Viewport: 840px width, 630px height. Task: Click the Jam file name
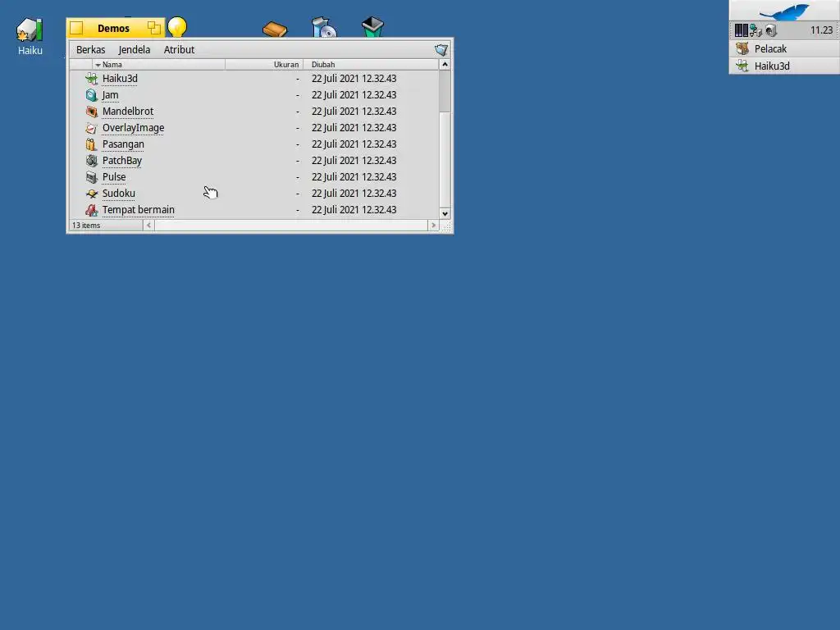coord(111,95)
